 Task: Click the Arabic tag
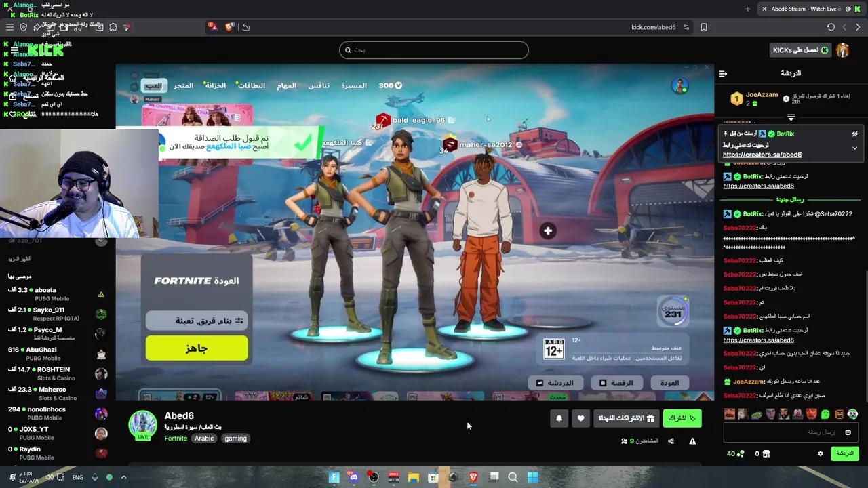click(204, 439)
